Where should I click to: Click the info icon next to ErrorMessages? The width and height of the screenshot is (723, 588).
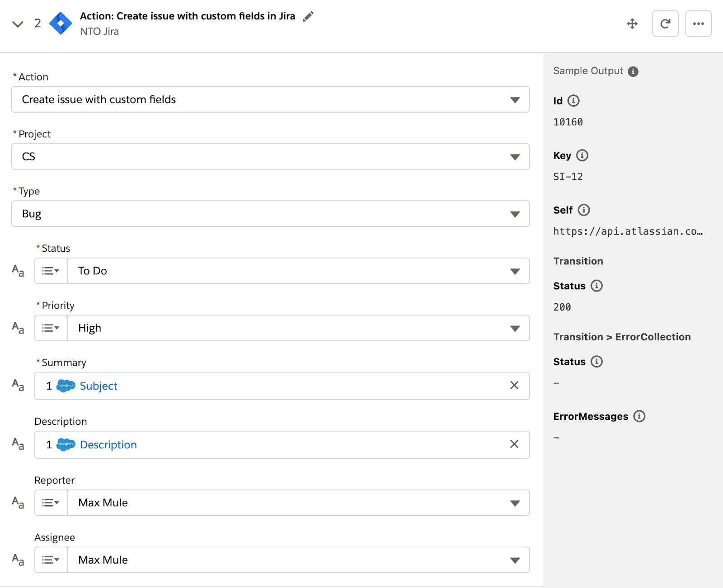tap(639, 416)
